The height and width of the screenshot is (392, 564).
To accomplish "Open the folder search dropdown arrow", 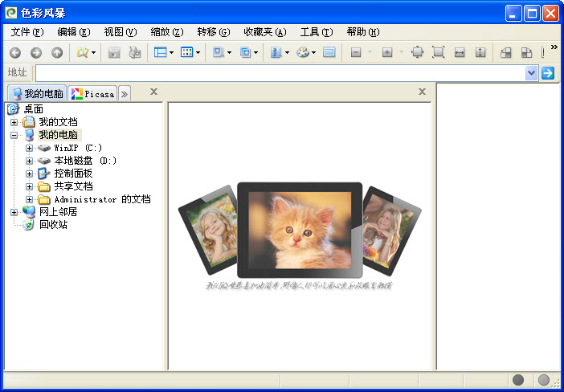I will click(93, 53).
